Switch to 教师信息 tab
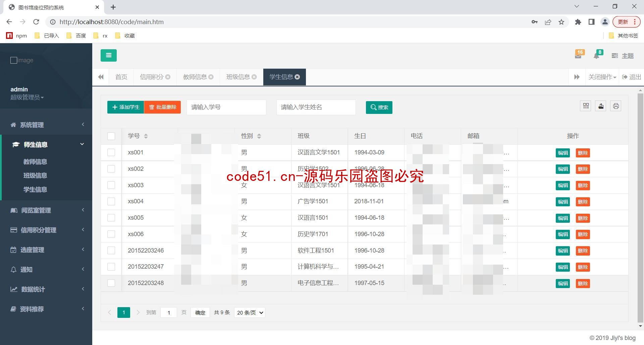644x345 pixels. tap(195, 77)
